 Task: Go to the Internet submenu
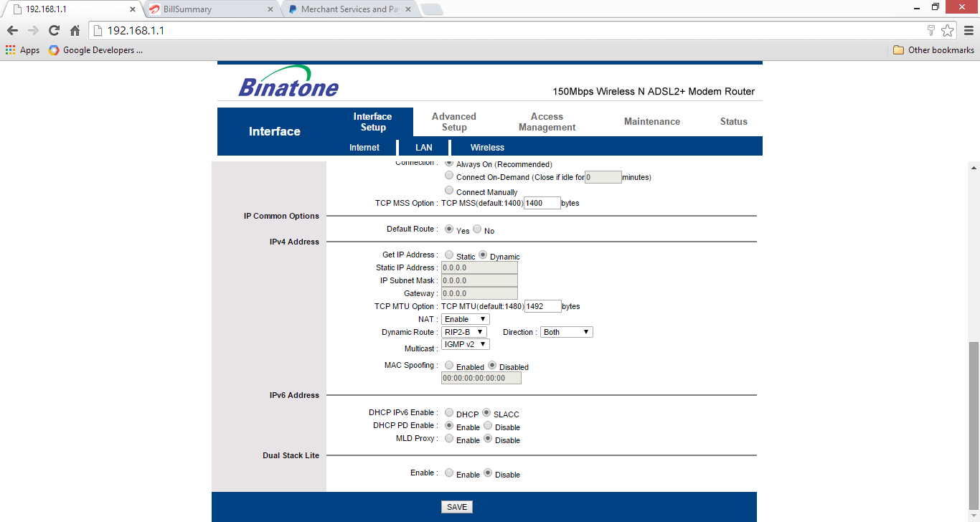(x=364, y=148)
